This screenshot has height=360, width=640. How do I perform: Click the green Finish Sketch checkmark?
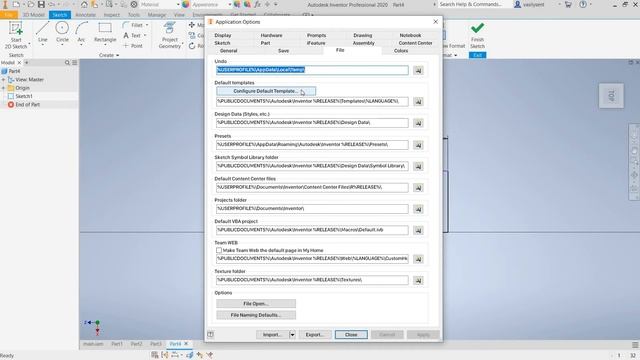point(477,28)
